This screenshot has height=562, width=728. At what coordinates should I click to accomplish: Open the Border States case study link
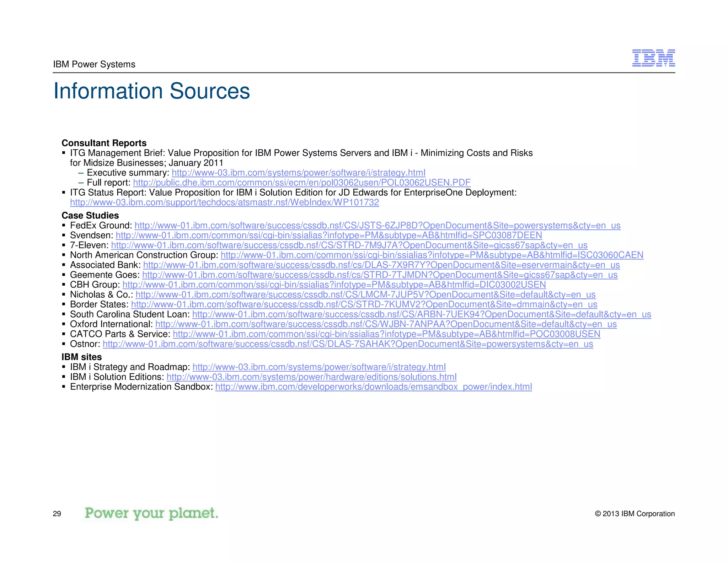point(364,305)
